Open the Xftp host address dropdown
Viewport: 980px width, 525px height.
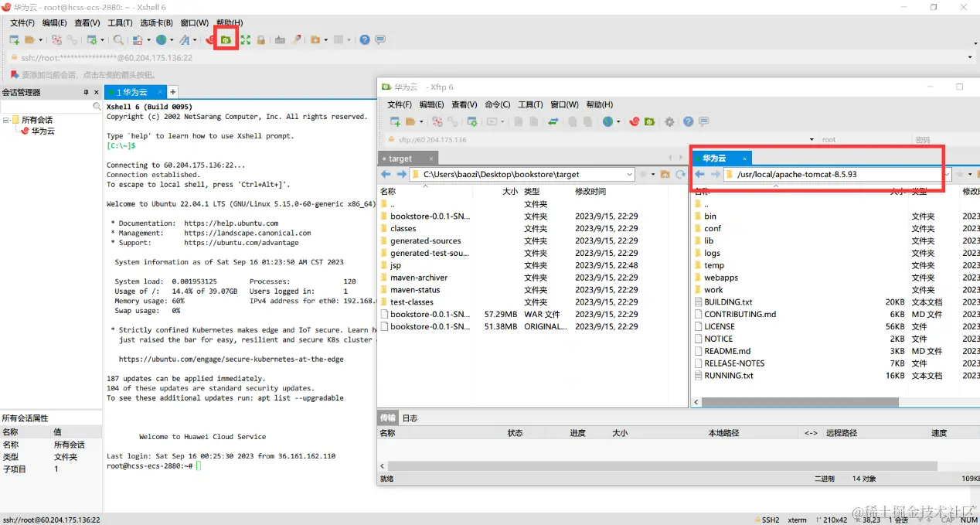[812, 140]
